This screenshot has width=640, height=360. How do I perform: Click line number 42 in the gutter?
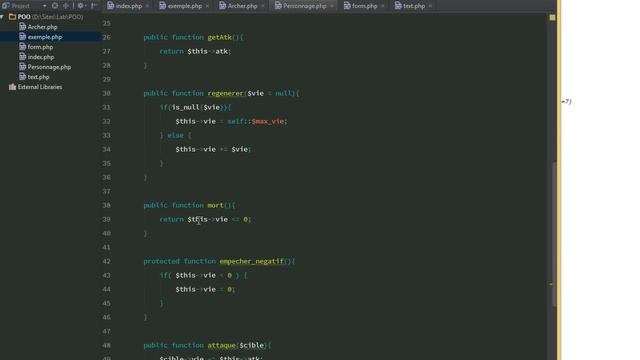click(x=107, y=261)
